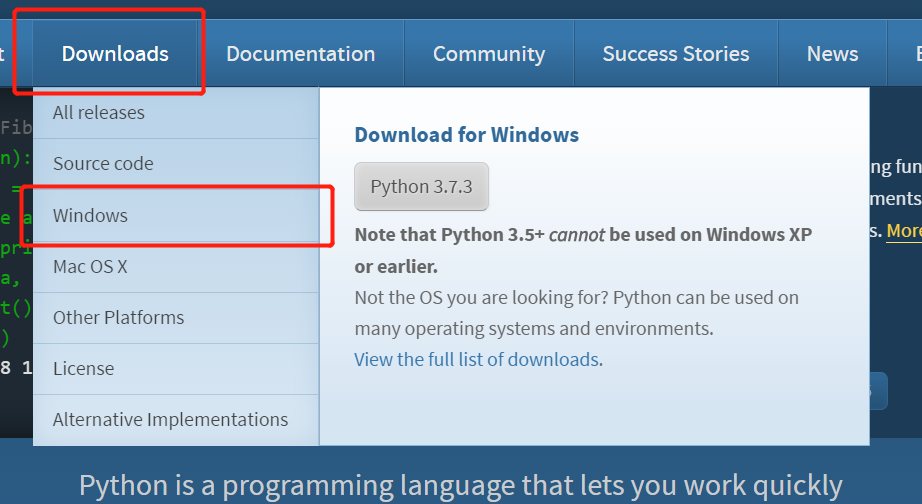Select Windows in the Downloads submenu
Image resolution: width=922 pixels, height=504 pixels.
(x=176, y=215)
